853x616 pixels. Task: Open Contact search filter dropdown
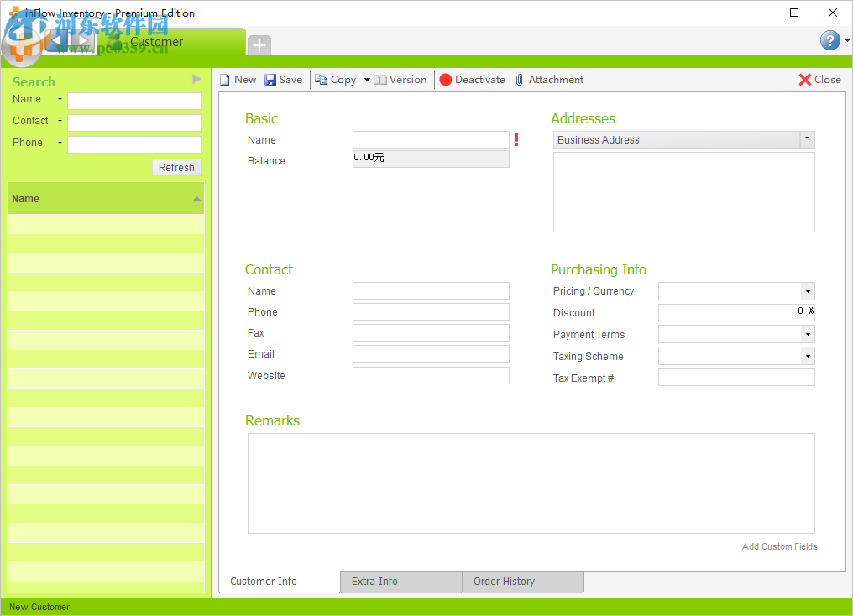click(60, 121)
